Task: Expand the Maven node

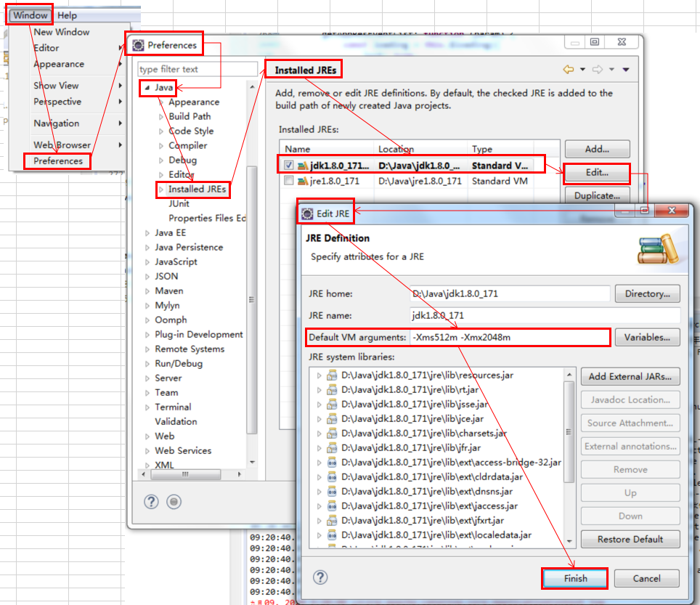Action: pyautogui.click(x=147, y=291)
